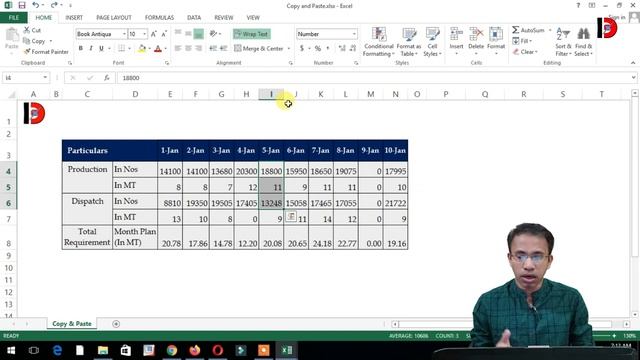Viewport: 640px width, 360px height.
Task: Open the Number format dropdown
Action: (x=354, y=34)
